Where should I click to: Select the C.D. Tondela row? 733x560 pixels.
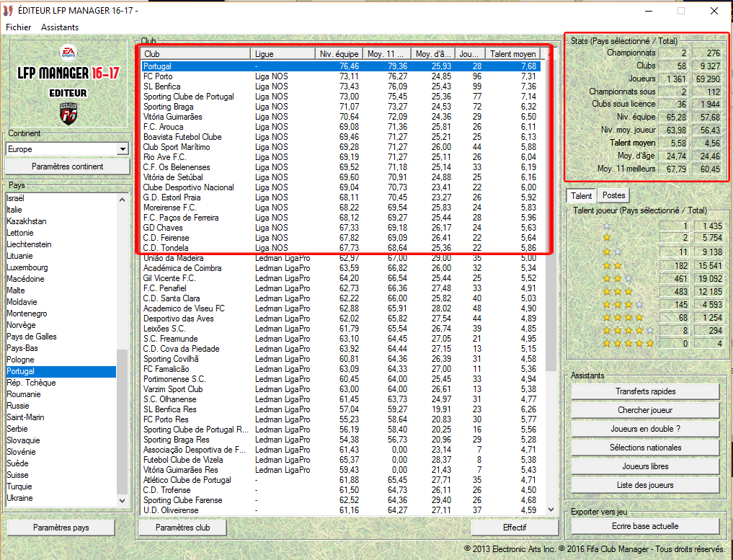point(341,248)
